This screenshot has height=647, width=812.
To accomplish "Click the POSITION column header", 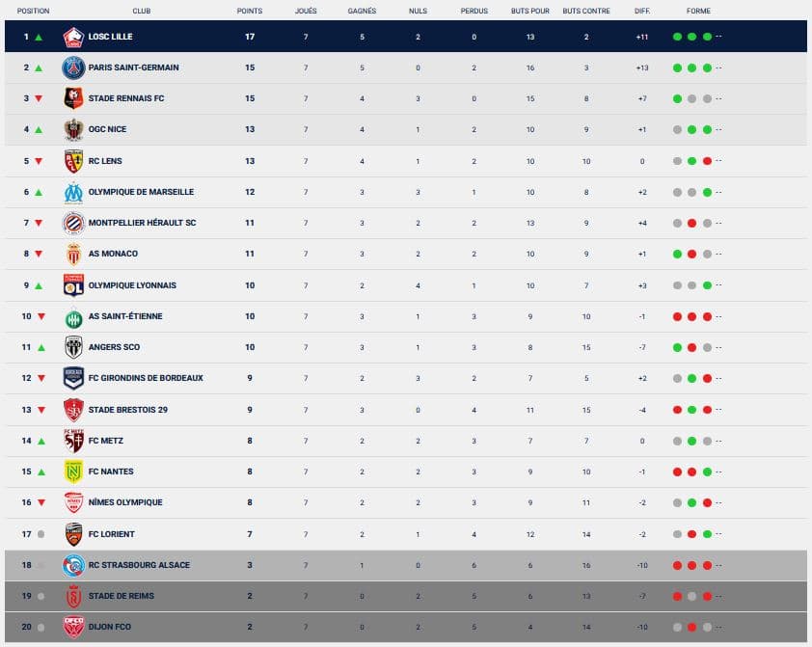I will (x=33, y=11).
